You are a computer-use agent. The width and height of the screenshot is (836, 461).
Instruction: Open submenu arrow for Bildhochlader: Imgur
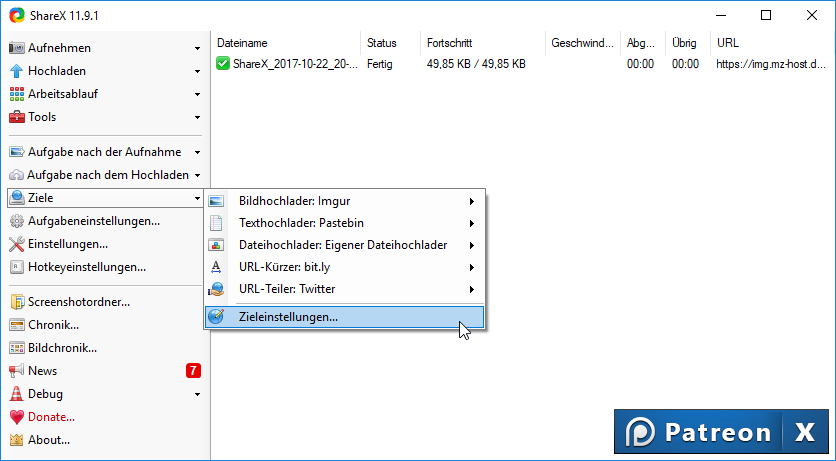472,201
